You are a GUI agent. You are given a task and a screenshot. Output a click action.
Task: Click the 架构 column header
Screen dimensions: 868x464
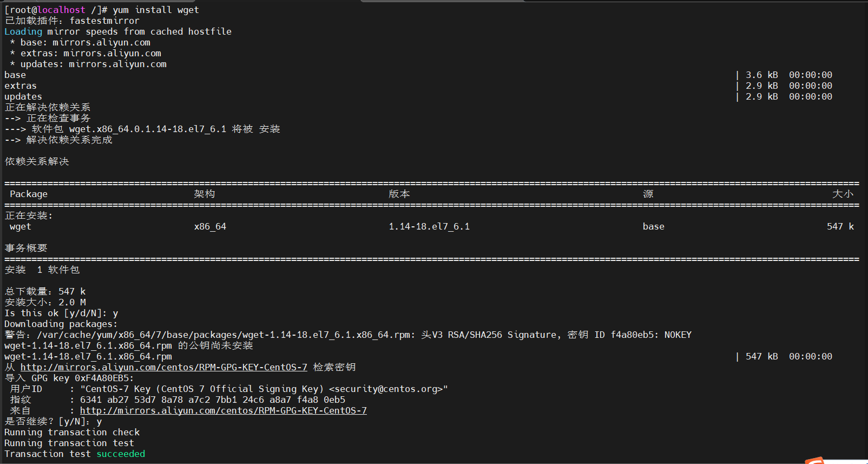(x=205, y=194)
